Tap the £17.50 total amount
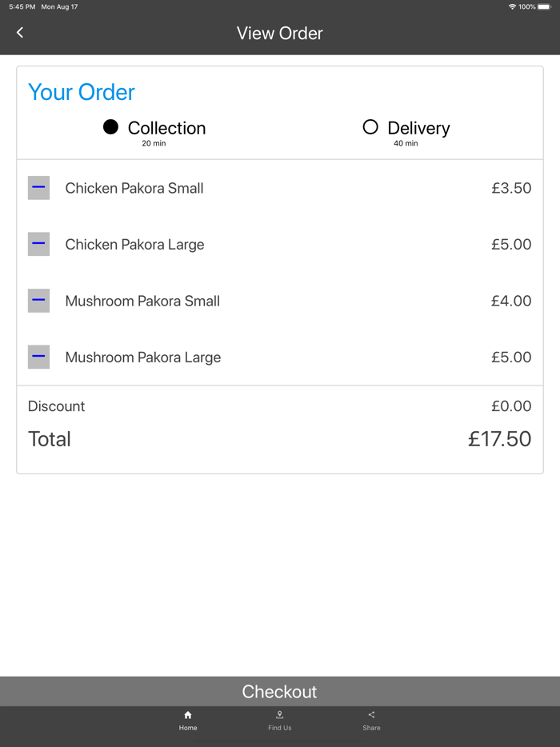This screenshot has height=747, width=560. click(499, 439)
